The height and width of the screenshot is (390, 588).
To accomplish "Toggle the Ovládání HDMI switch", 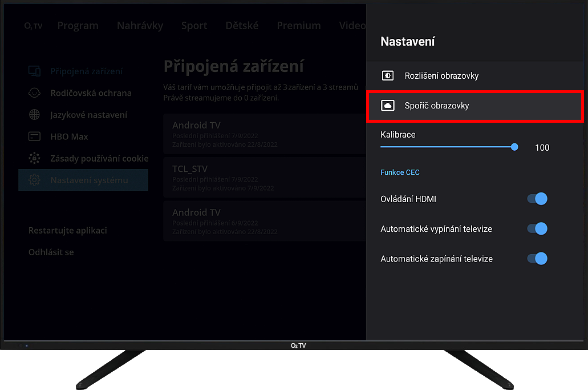I will 537,199.
